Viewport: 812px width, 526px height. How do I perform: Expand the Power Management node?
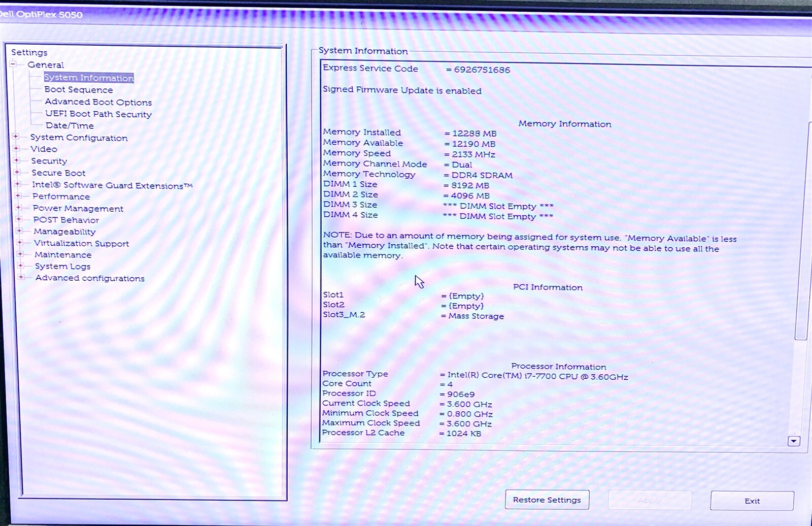[19, 207]
